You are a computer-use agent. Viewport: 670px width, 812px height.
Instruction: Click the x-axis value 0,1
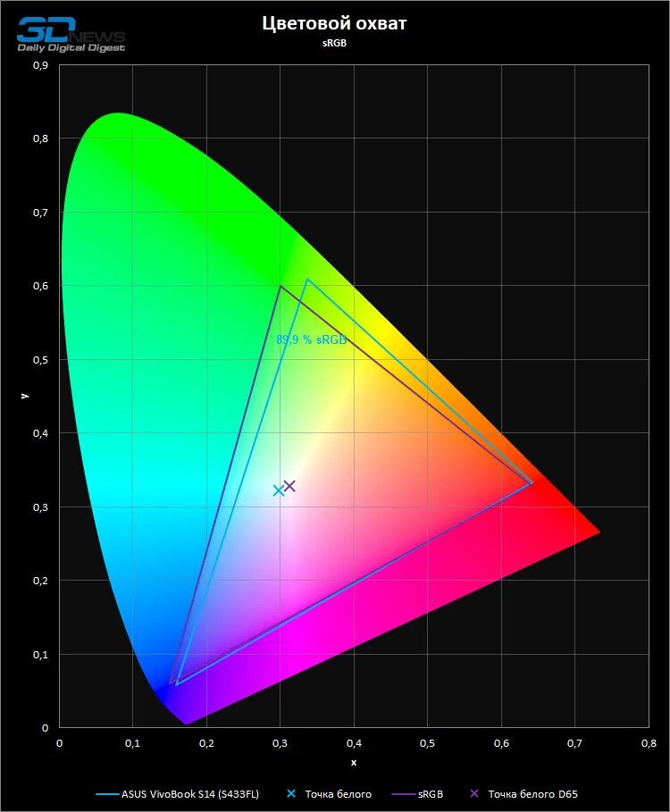click(132, 743)
